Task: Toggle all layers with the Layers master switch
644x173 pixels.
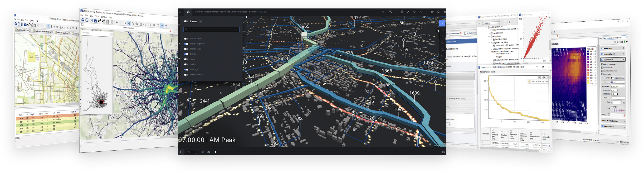Action: coord(186,21)
